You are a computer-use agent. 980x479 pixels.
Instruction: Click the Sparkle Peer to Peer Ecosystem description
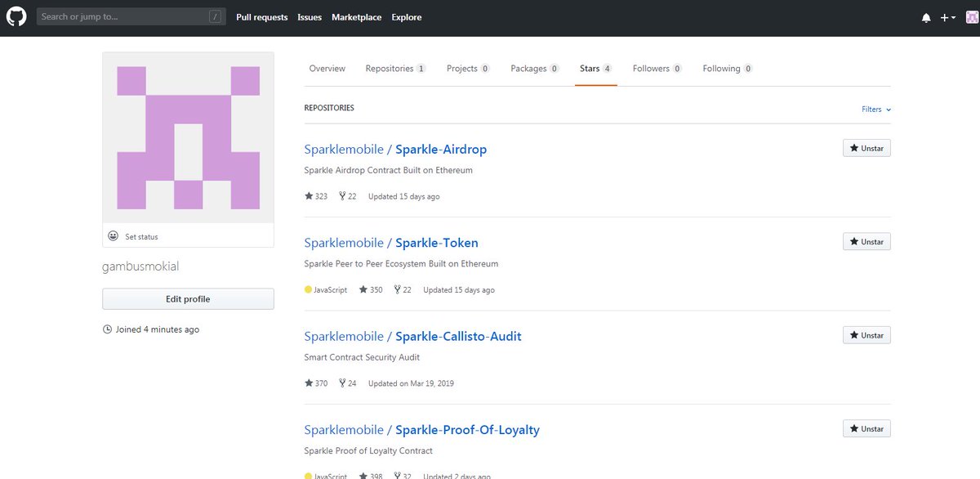click(x=401, y=264)
